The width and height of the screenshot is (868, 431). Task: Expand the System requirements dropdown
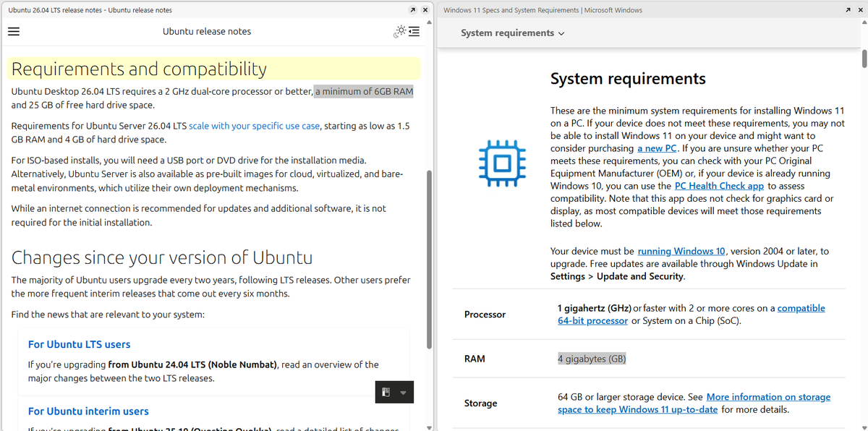[513, 33]
